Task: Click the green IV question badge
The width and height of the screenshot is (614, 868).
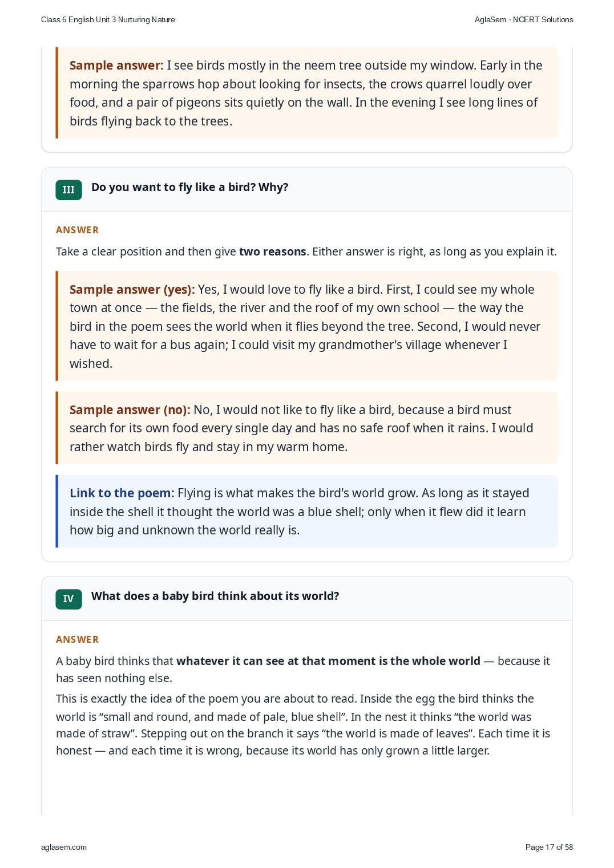Action: pyautogui.click(x=68, y=599)
